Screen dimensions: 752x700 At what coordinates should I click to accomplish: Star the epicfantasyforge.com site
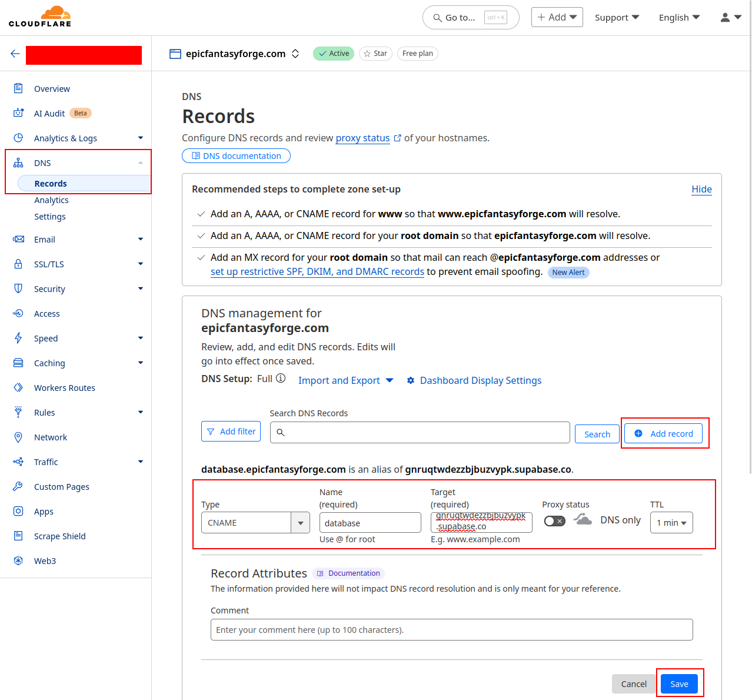point(375,54)
